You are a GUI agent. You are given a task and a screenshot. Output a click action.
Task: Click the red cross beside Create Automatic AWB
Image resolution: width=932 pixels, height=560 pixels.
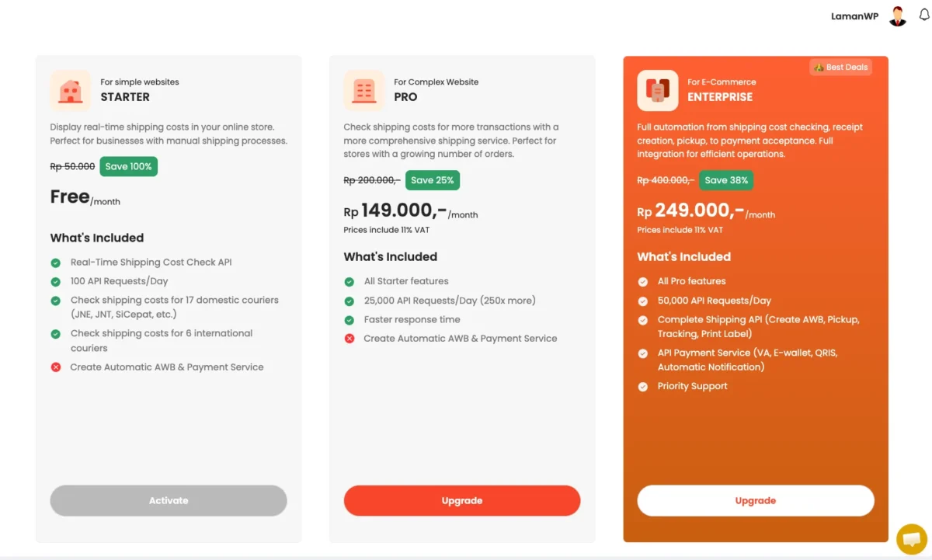pyautogui.click(x=349, y=338)
